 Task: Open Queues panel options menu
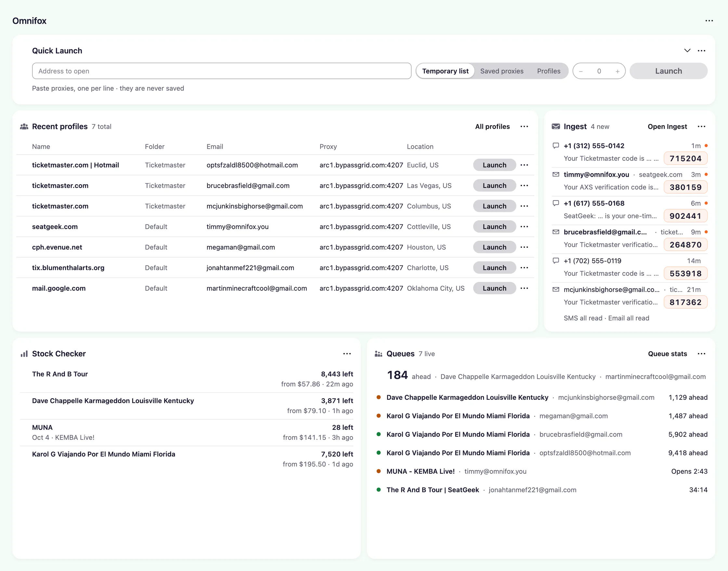pyautogui.click(x=701, y=354)
